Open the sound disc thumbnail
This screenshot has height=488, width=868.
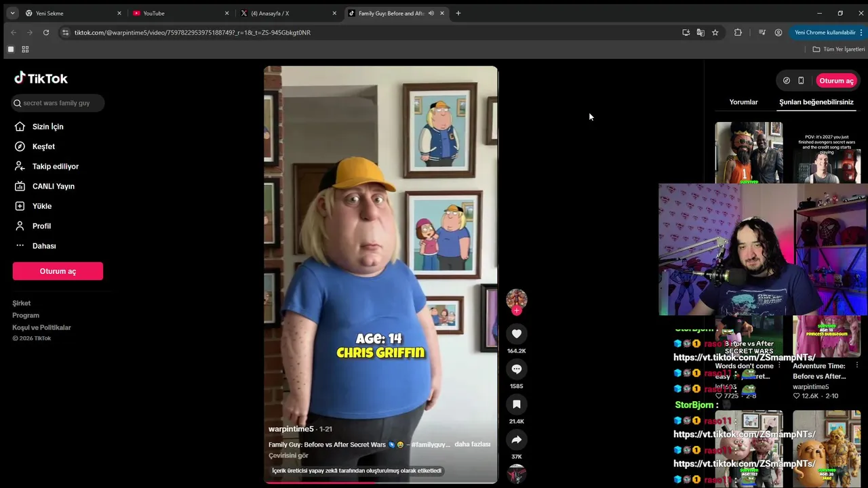coord(517,474)
